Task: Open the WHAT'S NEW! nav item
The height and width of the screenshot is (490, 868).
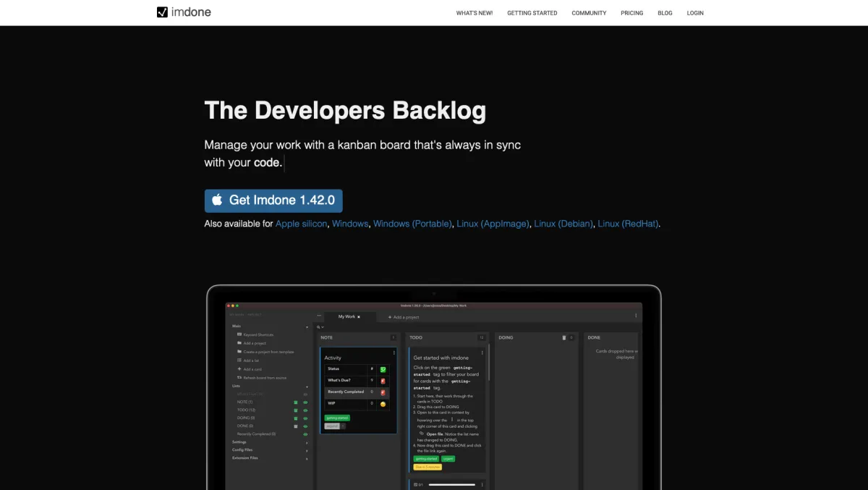Action: click(475, 13)
